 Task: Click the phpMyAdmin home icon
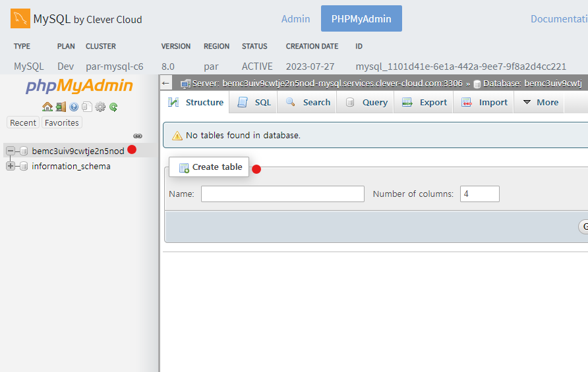click(47, 107)
